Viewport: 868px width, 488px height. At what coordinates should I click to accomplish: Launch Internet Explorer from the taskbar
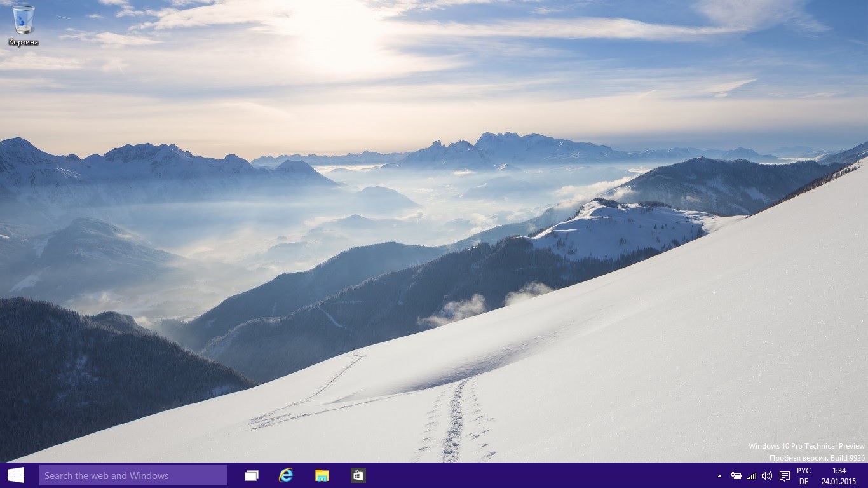pyautogui.click(x=287, y=475)
